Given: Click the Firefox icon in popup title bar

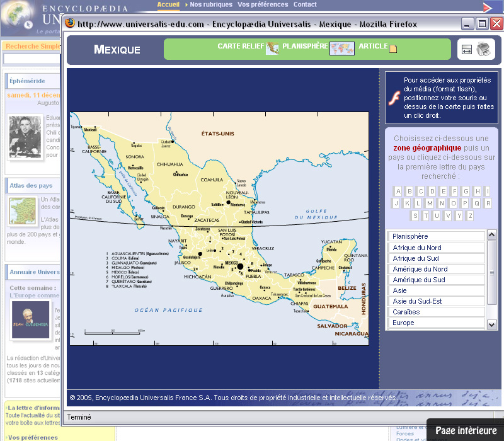Looking at the screenshot, I should 70,23.
